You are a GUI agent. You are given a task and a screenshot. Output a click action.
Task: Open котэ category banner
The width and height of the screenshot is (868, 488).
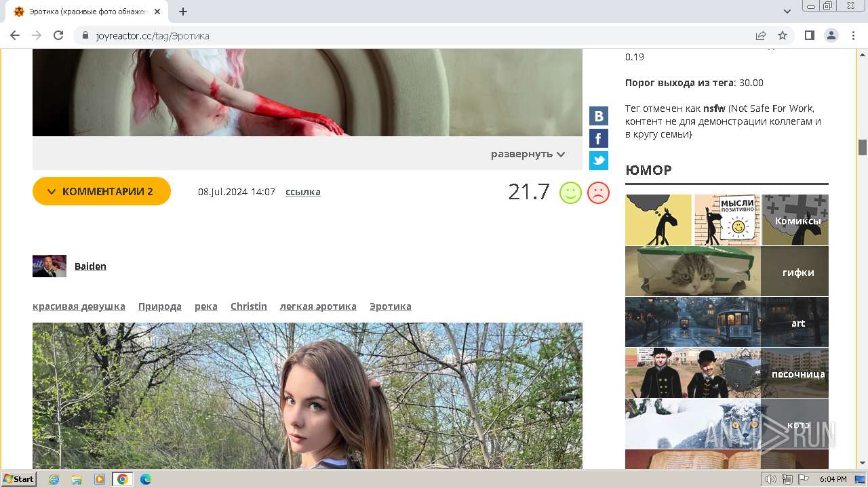tap(727, 424)
